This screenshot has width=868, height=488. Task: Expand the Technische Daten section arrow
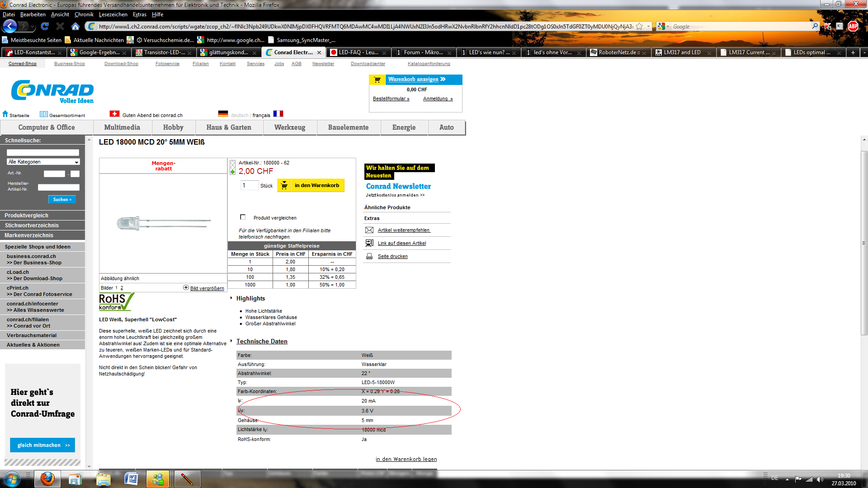click(x=231, y=341)
